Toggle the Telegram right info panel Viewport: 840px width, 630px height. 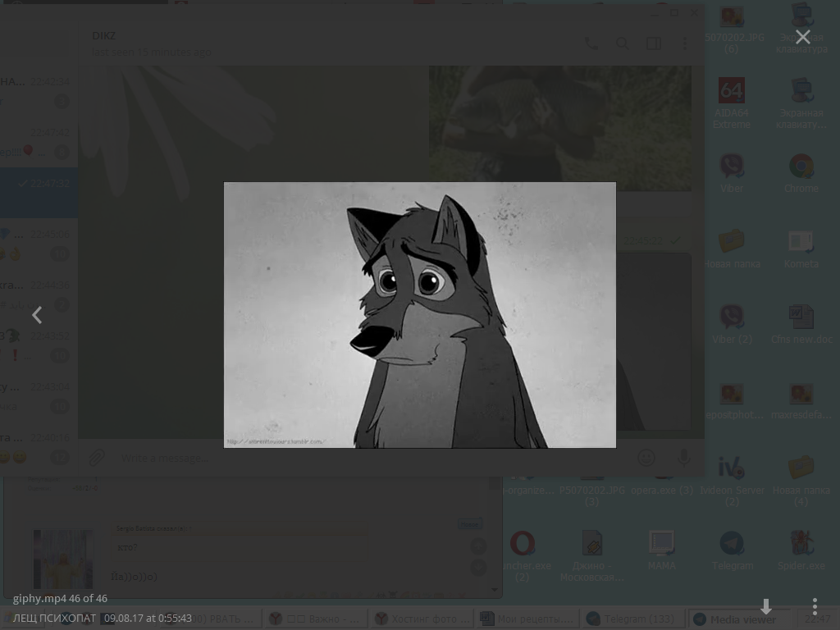[654, 43]
